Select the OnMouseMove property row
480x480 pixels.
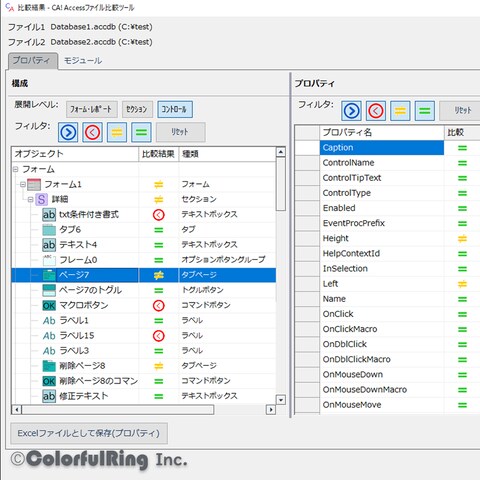382,405
